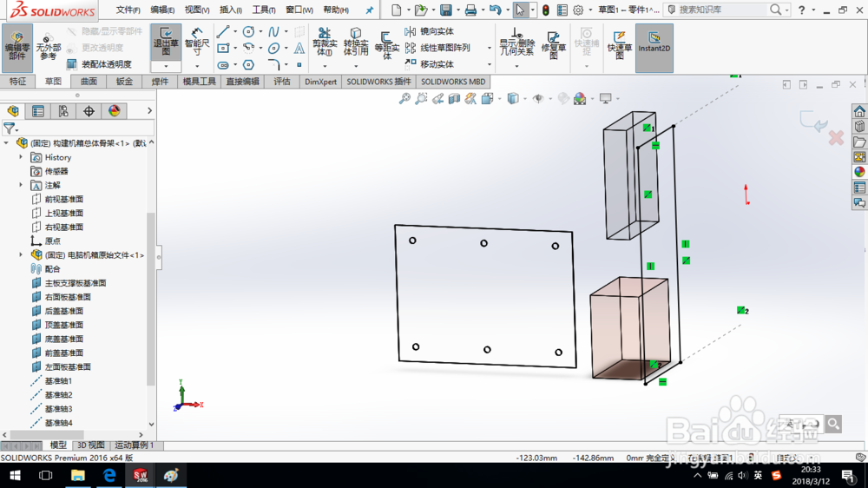868x488 pixels.
Task: Select 主板支撑板基准面 in feature tree
Action: click(x=75, y=282)
